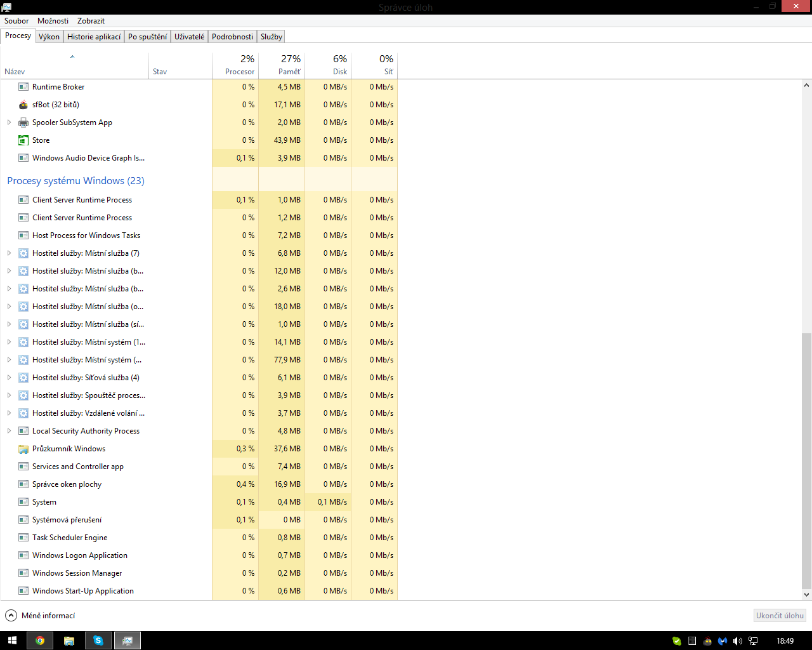Expand the Spooler SubSystem App row

point(9,123)
